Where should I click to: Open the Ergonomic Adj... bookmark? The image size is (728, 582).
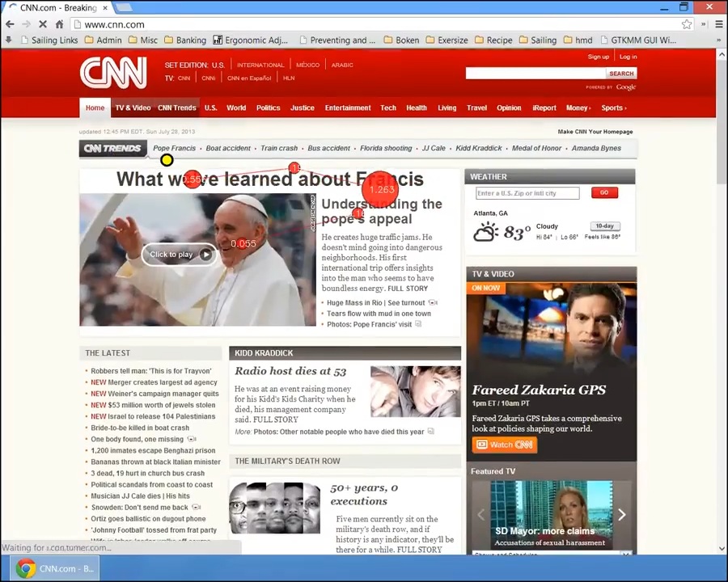[x=250, y=40]
